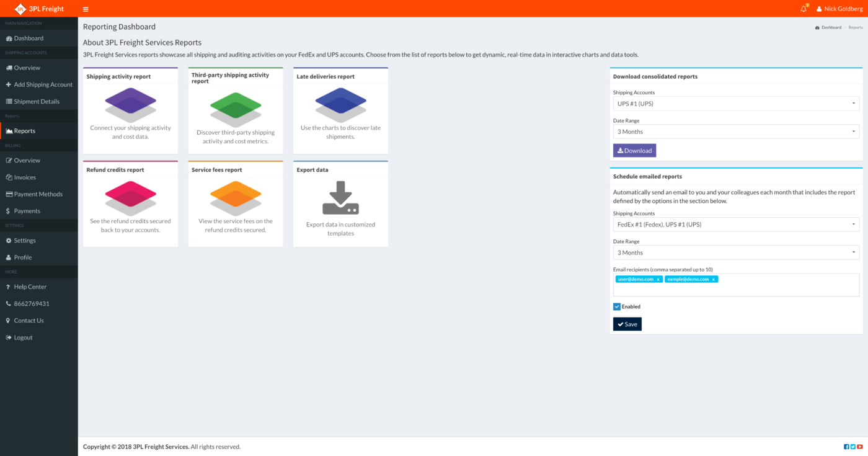Click 'Export data in customized templates' text
The height and width of the screenshot is (456, 868).
340,229
